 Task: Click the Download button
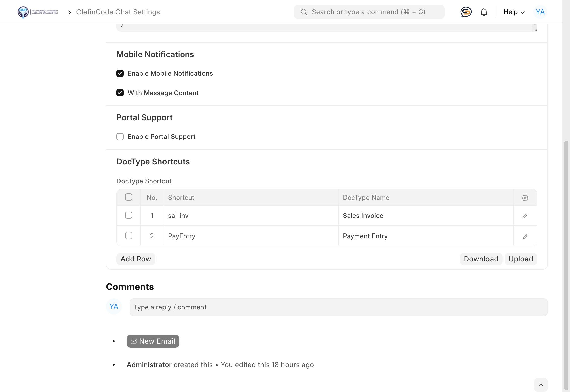point(481,259)
